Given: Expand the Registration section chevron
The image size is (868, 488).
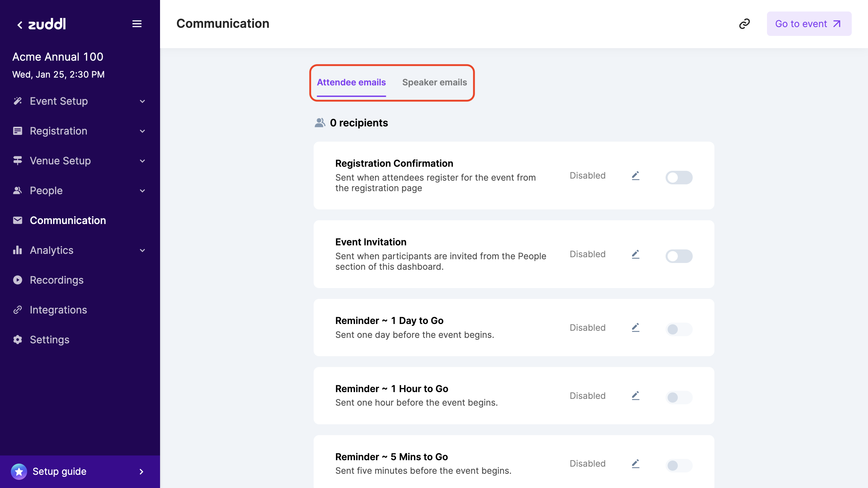Looking at the screenshot, I should pyautogui.click(x=142, y=131).
